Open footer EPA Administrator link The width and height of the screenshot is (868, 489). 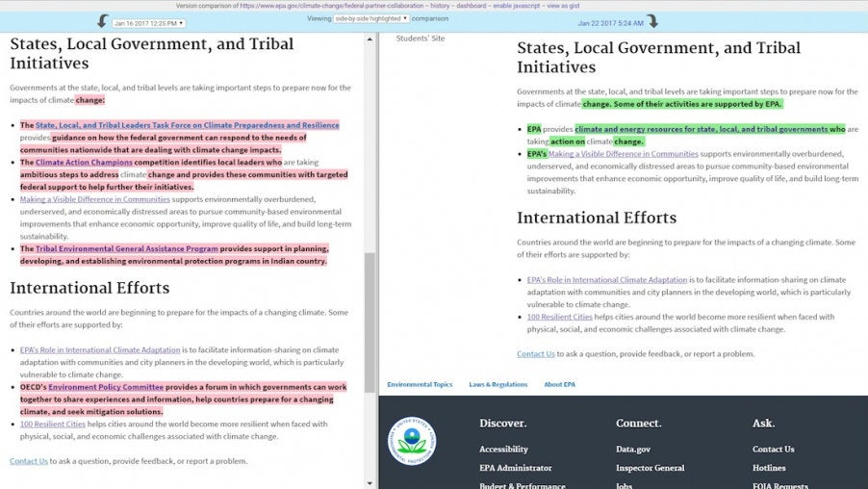click(516, 468)
